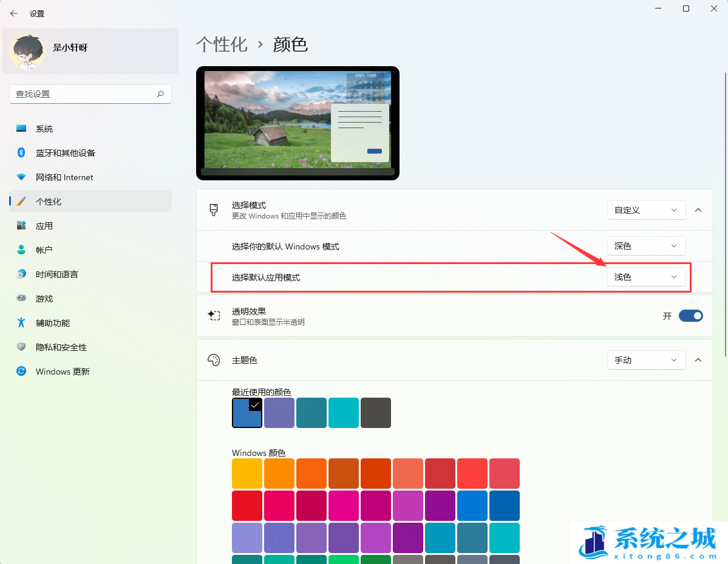Click the 查找设置 search field
728x564 pixels.
90,93
